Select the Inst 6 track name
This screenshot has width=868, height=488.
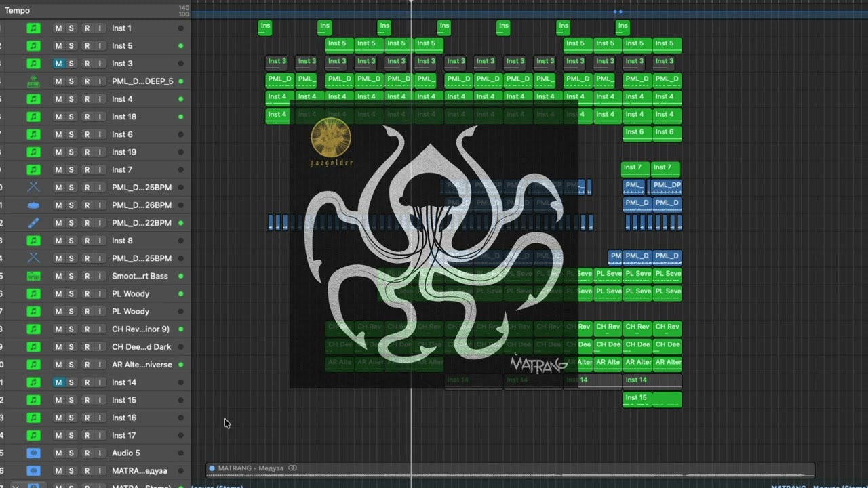[122, 134]
